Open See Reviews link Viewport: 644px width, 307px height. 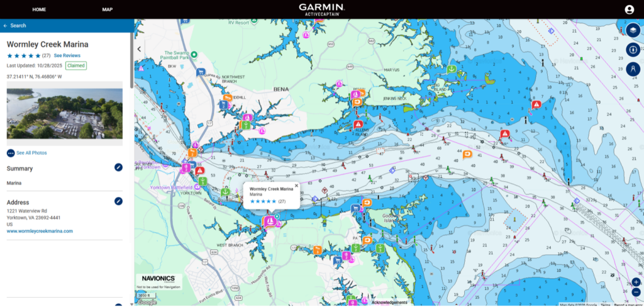point(67,55)
